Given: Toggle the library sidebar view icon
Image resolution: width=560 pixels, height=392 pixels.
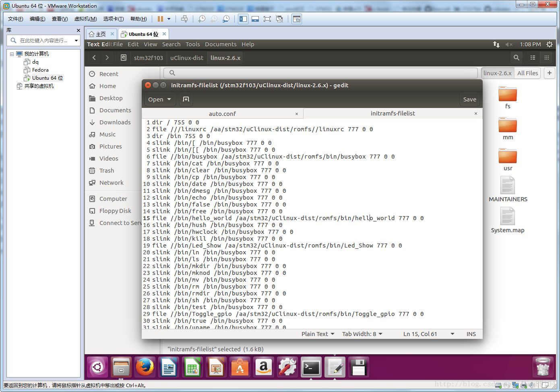Looking at the screenshot, I should click(x=243, y=19).
